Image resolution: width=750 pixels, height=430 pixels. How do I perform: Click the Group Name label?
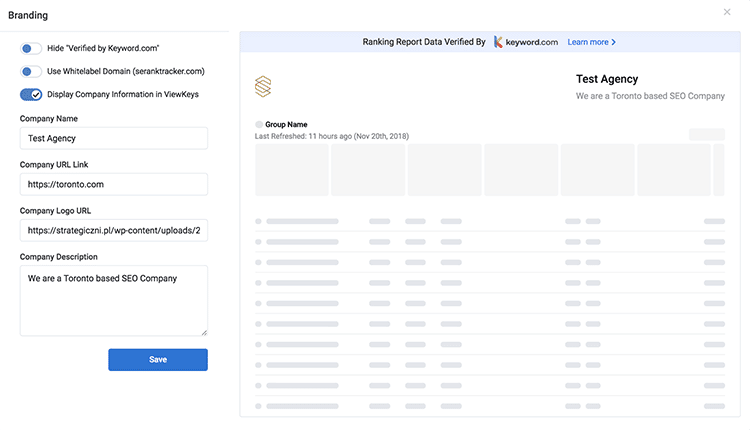click(286, 125)
